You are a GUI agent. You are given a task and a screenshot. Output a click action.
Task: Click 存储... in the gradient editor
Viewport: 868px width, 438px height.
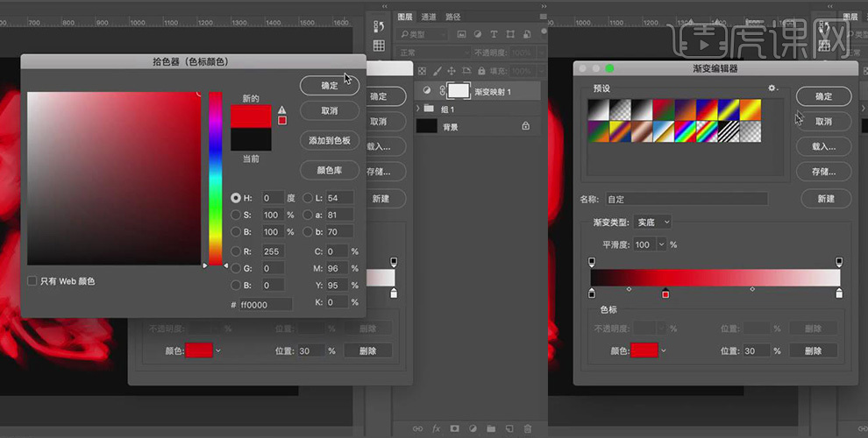point(823,172)
